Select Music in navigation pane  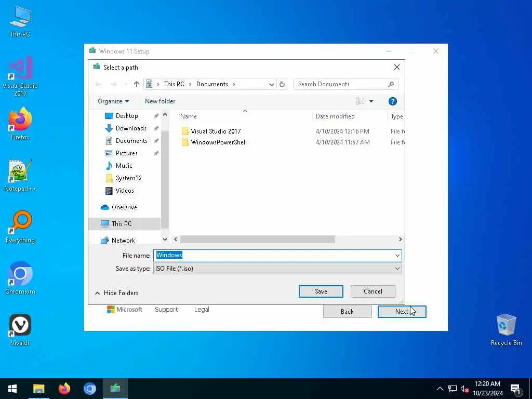124,166
